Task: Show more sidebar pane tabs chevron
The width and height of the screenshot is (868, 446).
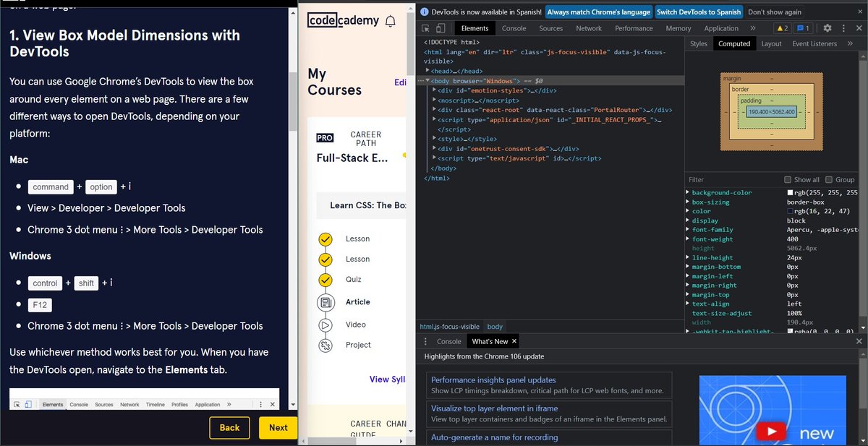Action: click(851, 43)
